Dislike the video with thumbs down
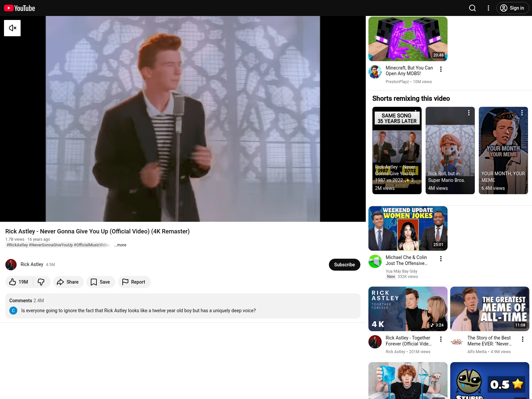The height and width of the screenshot is (399, 532). tap(42, 282)
